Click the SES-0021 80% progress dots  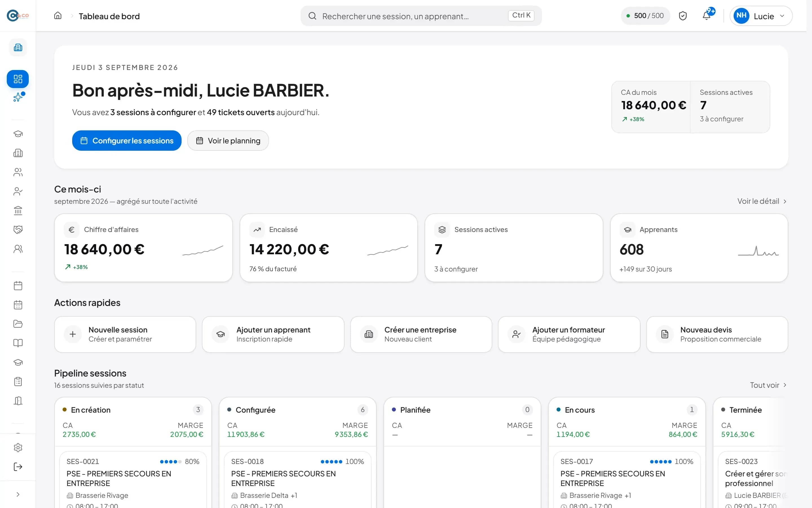pyautogui.click(x=171, y=462)
